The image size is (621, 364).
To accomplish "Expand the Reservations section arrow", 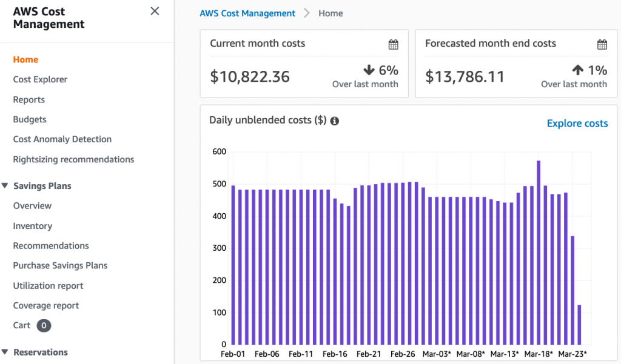I will [x=5, y=352].
